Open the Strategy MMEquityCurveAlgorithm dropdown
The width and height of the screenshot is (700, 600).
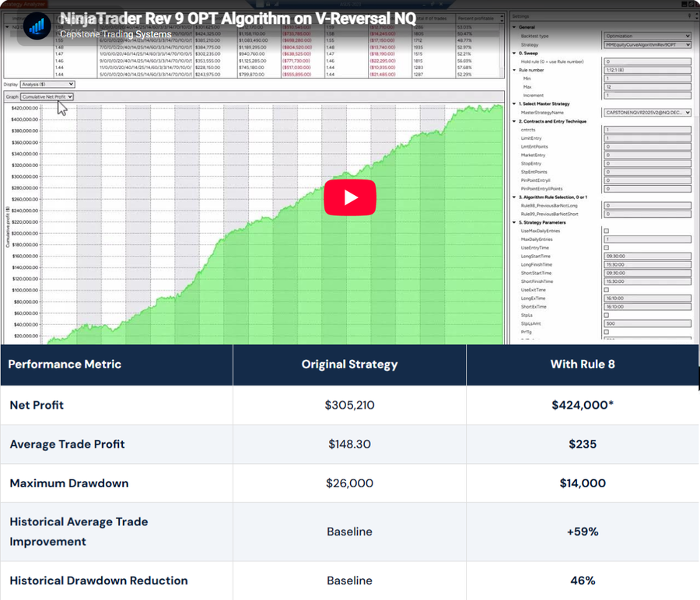[647, 44]
